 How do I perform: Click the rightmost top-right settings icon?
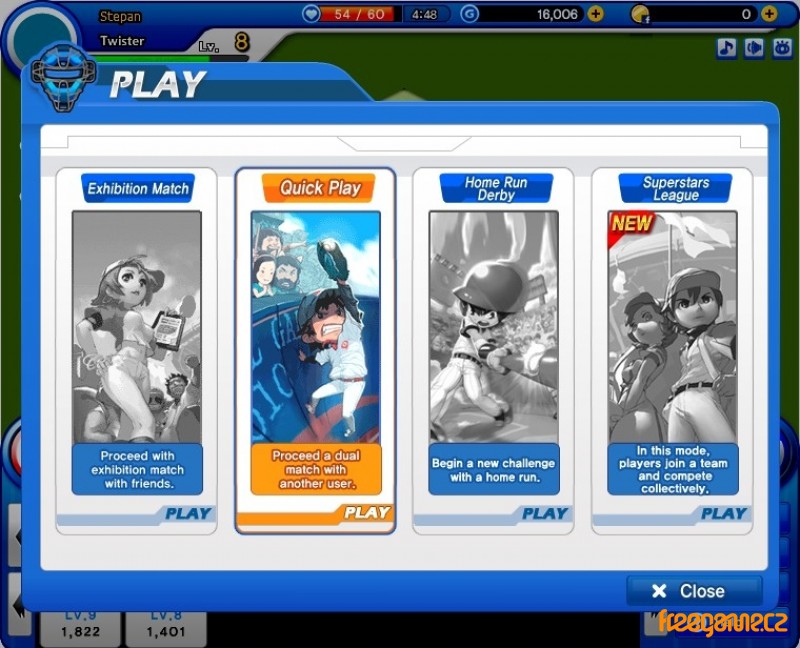779,47
